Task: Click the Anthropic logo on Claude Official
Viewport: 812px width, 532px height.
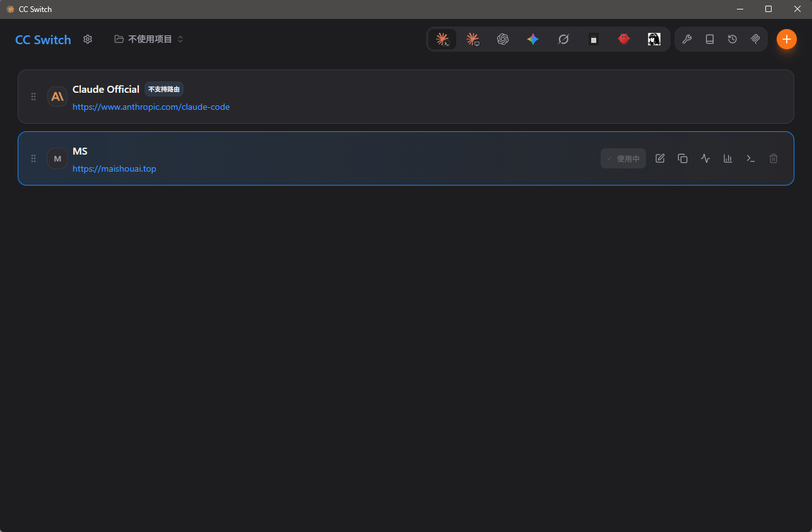Action: coord(57,97)
